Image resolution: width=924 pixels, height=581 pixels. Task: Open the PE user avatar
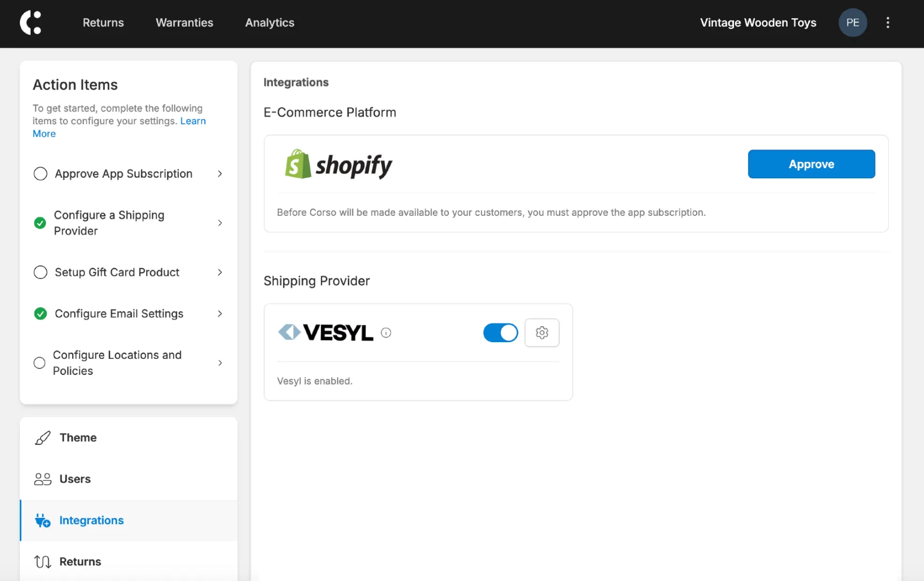tap(852, 22)
